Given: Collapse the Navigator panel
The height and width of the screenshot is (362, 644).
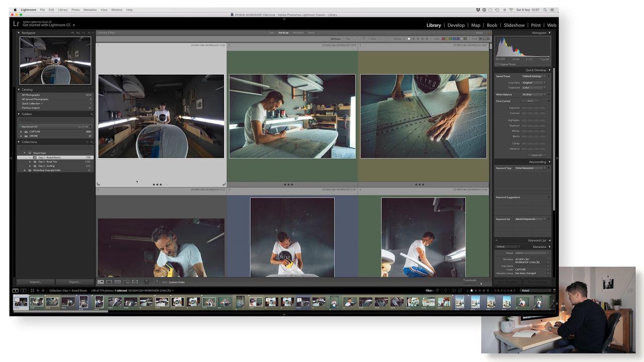Looking at the screenshot, I should click(19, 33).
